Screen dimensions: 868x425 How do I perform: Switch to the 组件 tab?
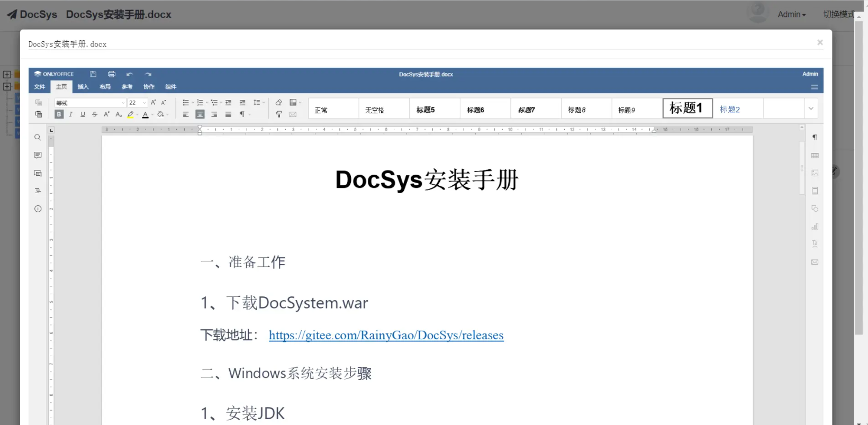[x=170, y=87]
